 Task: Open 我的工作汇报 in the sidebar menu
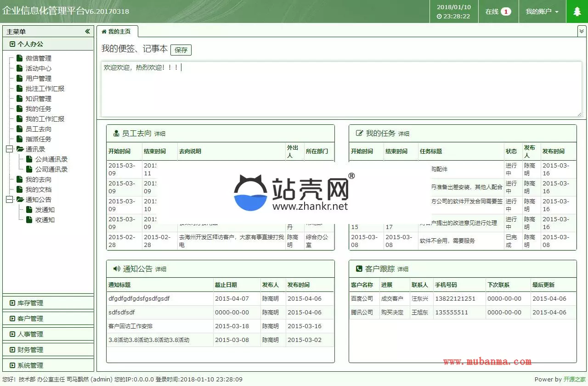(x=45, y=119)
